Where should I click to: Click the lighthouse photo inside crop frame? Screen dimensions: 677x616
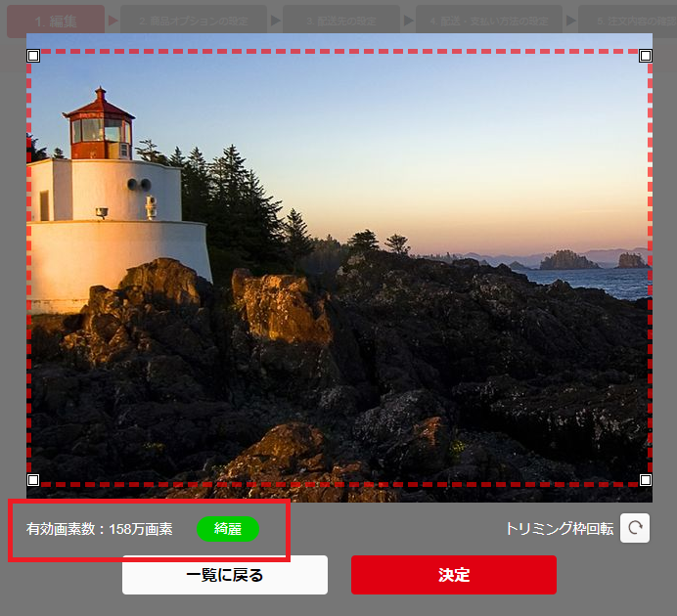tap(339, 268)
